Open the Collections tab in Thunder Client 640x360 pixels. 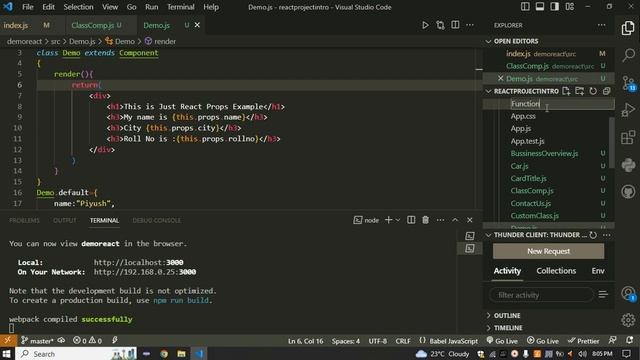tap(556, 271)
